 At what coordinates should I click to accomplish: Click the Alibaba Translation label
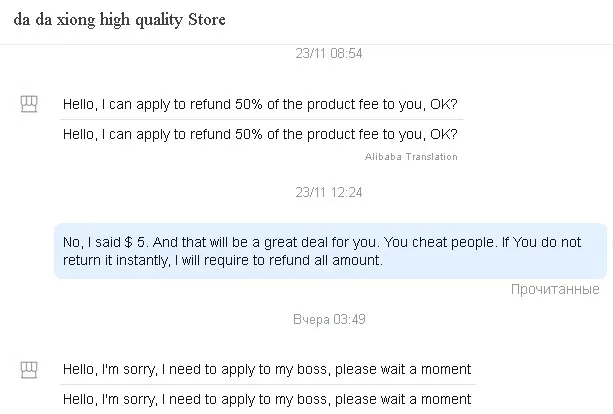click(x=411, y=157)
